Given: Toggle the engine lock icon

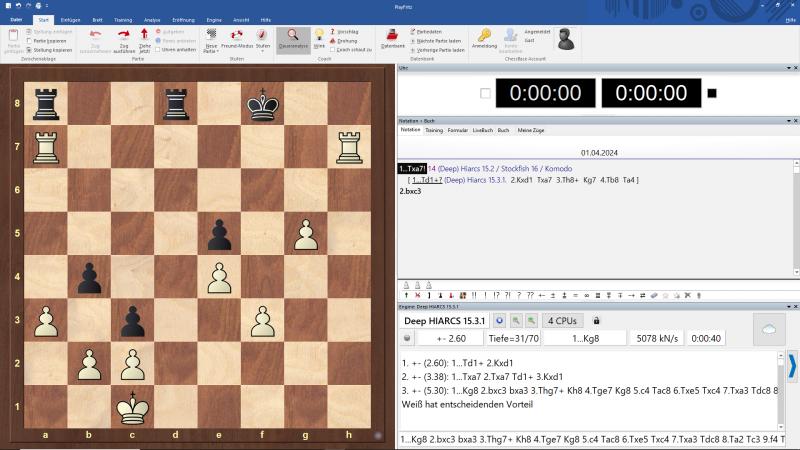Looking at the screenshot, I should coord(597,321).
